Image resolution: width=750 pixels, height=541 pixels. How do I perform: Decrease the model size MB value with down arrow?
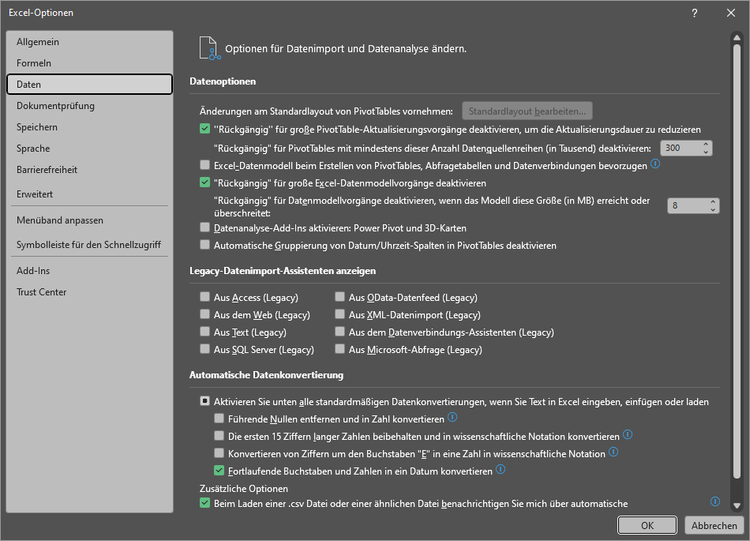click(x=711, y=209)
